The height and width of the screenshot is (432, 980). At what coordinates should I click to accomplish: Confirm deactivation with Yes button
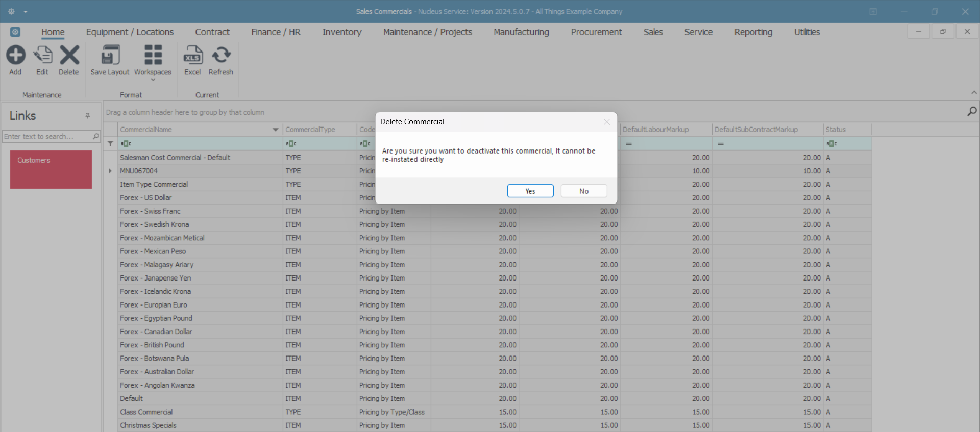530,191
